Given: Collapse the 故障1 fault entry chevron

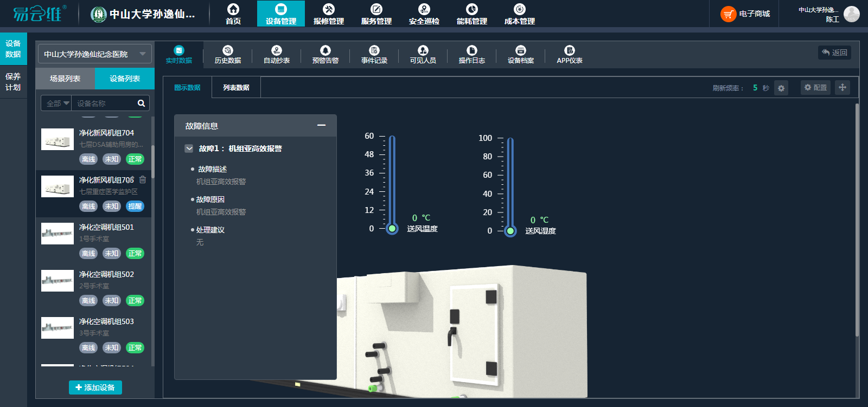Looking at the screenshot, I should (x=189, y=148).
